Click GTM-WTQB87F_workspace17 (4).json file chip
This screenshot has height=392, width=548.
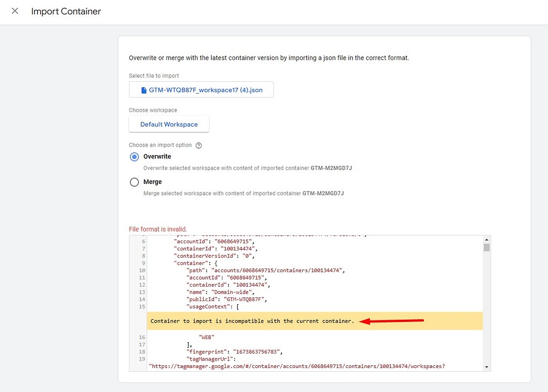tap(201, 89)
